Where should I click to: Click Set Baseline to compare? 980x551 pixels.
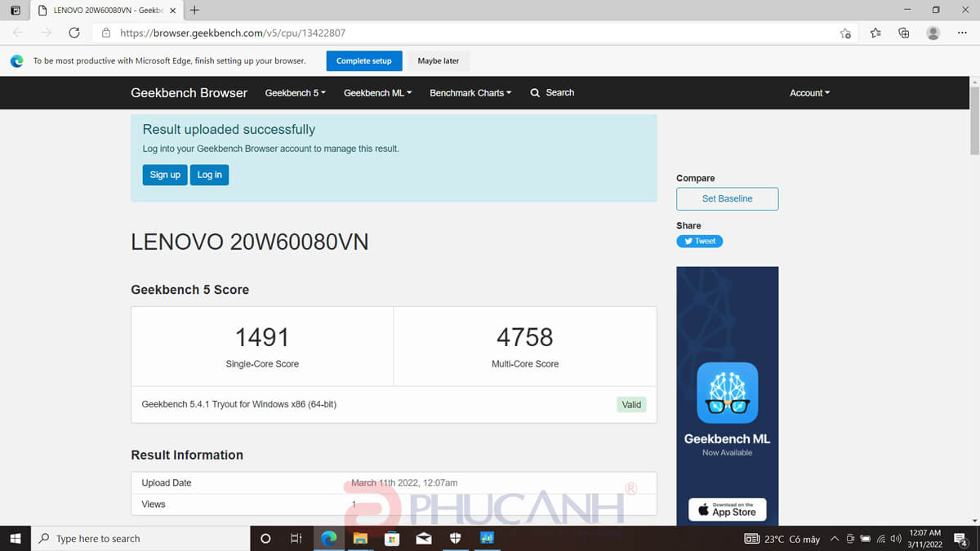coord(727,198)
